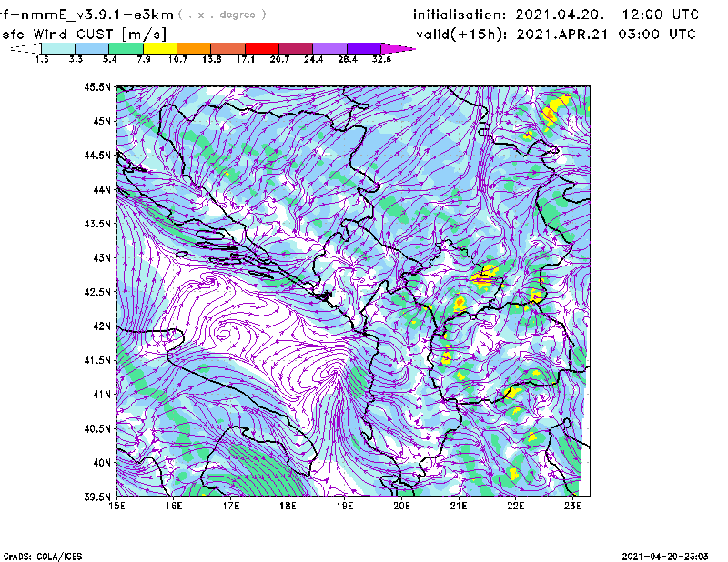Image resolution: width=728 pixels, height=562 pixels.
Task: Click the magenta arrow-shaped swatch above 32.6
Action: [398, 48]
